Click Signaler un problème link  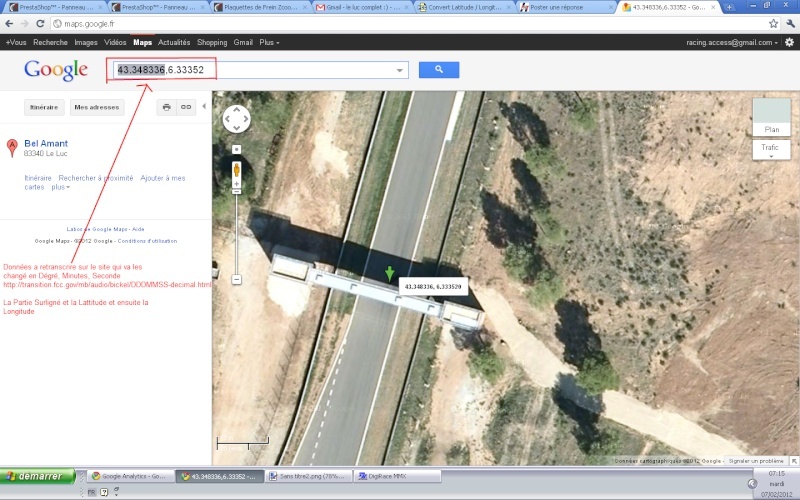coord(756,461)
